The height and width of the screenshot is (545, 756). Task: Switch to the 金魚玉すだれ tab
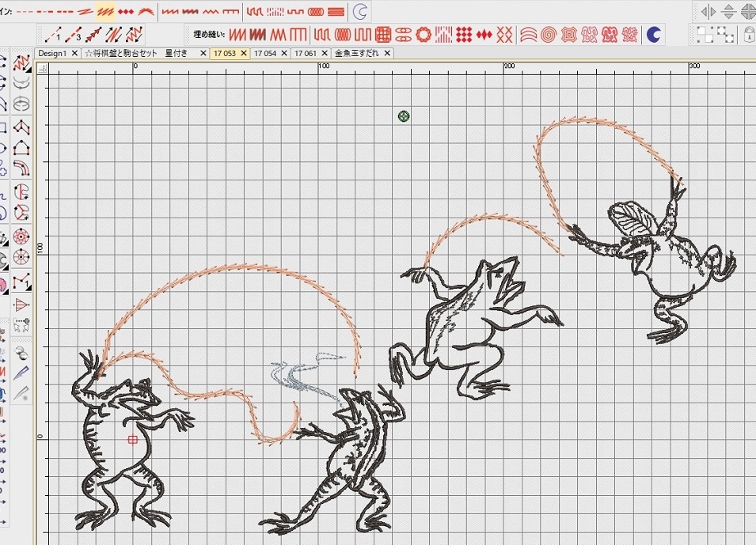click(x=356, y=54)
